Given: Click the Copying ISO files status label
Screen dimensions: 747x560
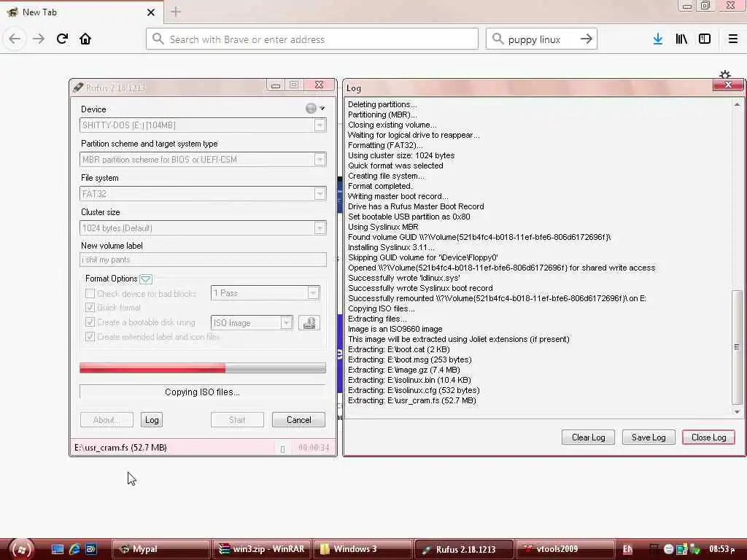Looking at the screenshot, I should coord(203,392).
